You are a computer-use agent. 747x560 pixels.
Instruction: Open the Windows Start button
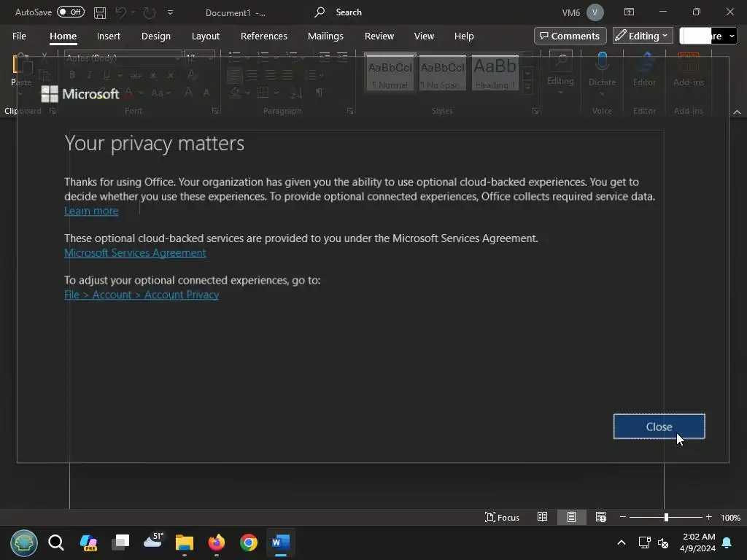coord(24,542)
